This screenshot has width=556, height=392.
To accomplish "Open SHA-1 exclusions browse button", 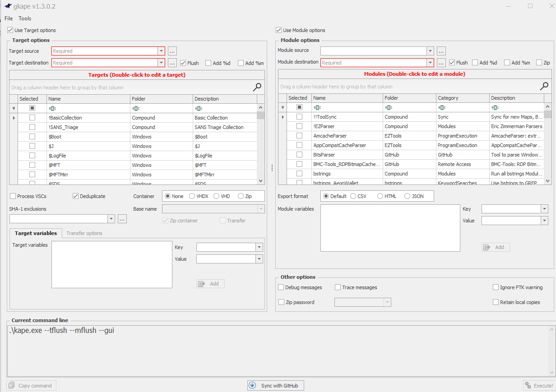I will (122, 219).
